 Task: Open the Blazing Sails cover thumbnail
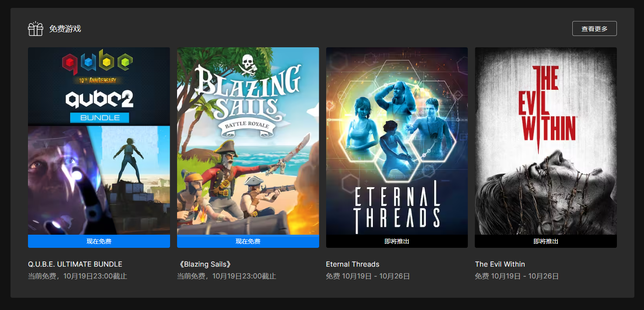pyautogui.click(x=248, y=141)
